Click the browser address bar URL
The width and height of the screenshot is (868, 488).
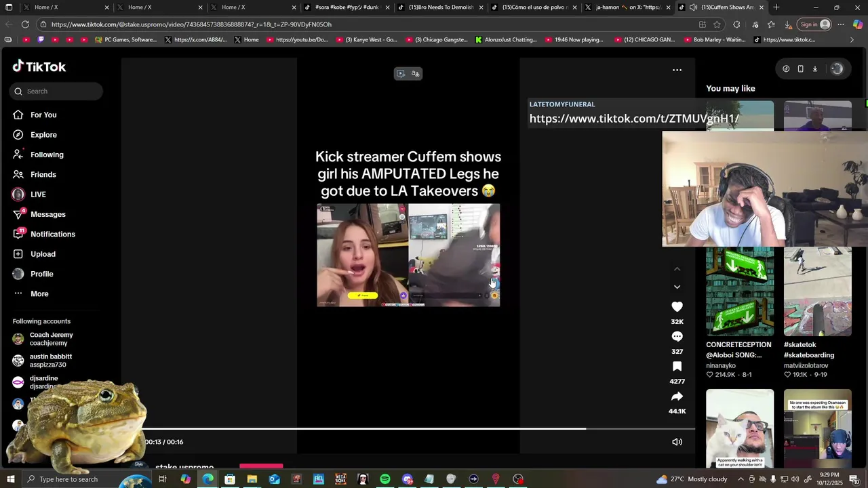click(x=191, y=24)
